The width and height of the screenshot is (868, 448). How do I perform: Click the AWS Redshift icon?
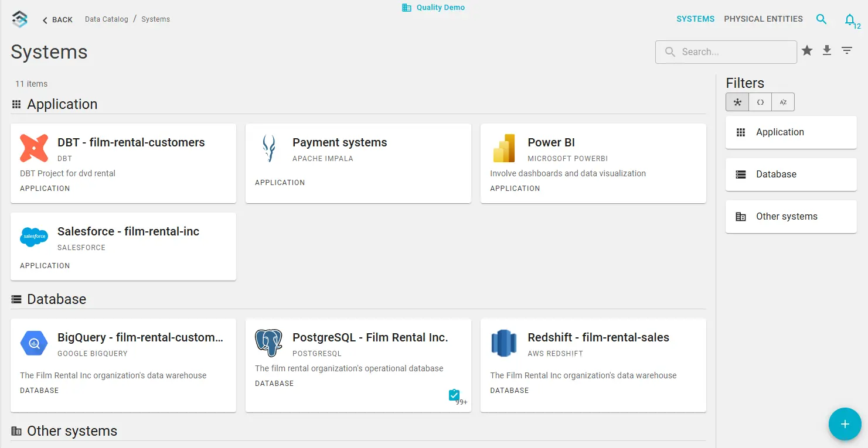503,343
